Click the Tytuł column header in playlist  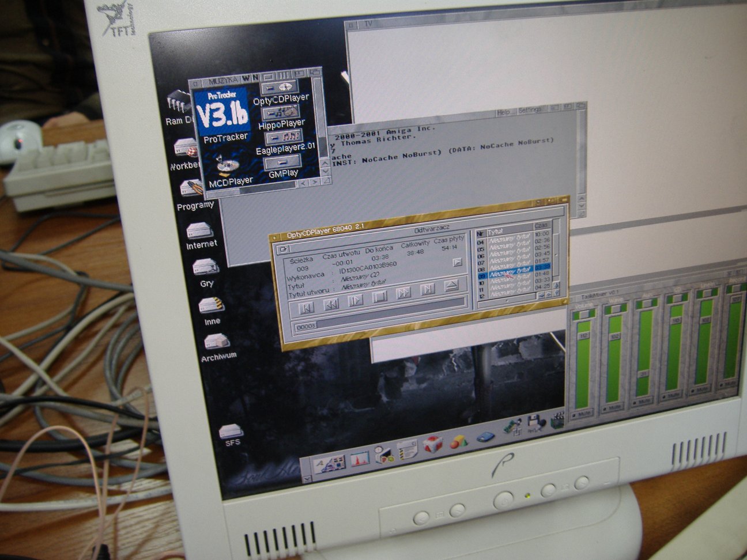[x=510, y=231]
